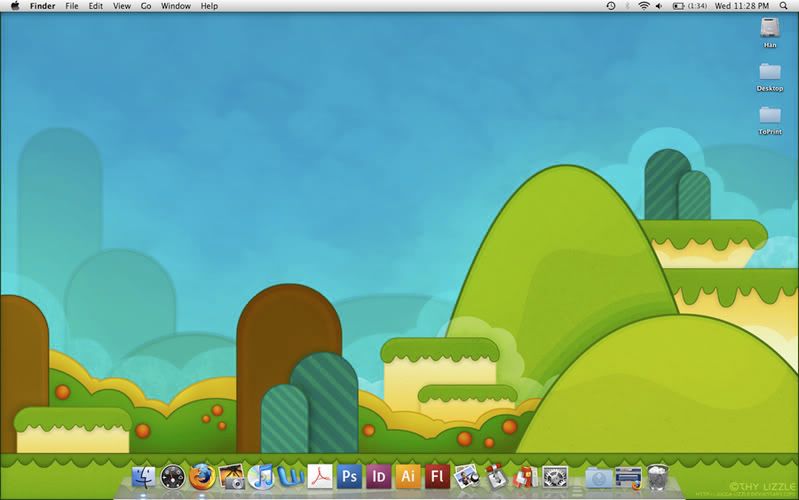Launch Firefox from the dock
Screen dimensions: 799x500
click(x=202, y=477)
